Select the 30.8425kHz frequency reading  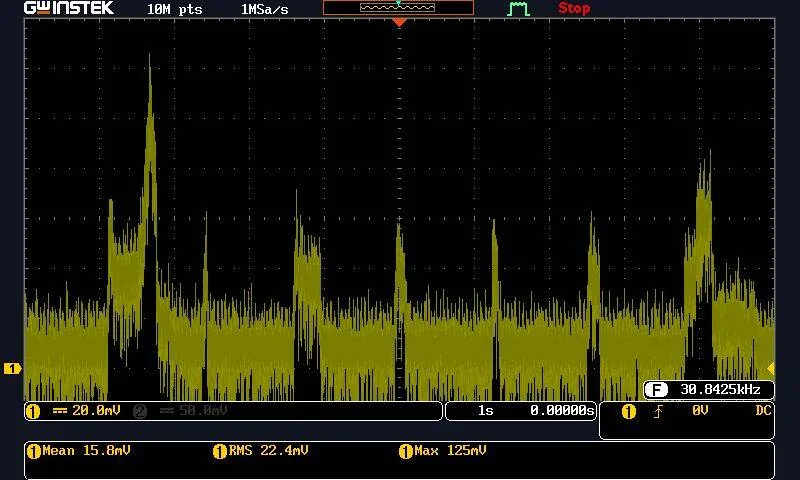click(720, 390)
